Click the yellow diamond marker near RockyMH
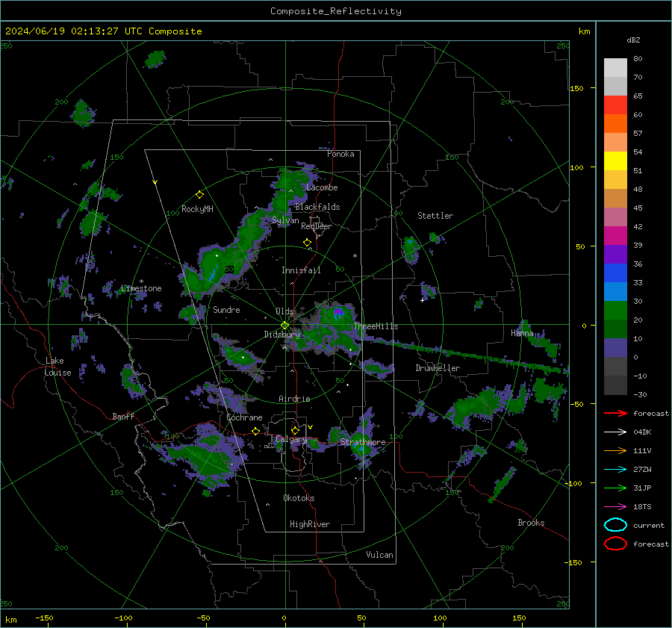672x628 pixels. point(199,195)
